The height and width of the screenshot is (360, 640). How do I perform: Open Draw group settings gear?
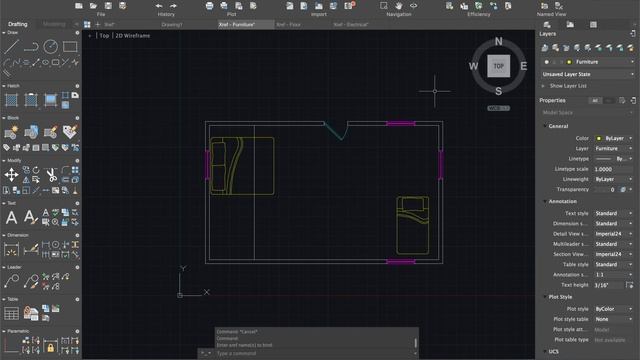tap(77, 33)
